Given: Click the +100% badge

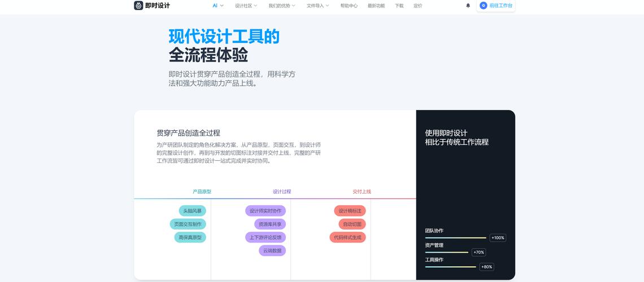Looking at the screenshot, I should pyautogui.click(x=498, y=238).
